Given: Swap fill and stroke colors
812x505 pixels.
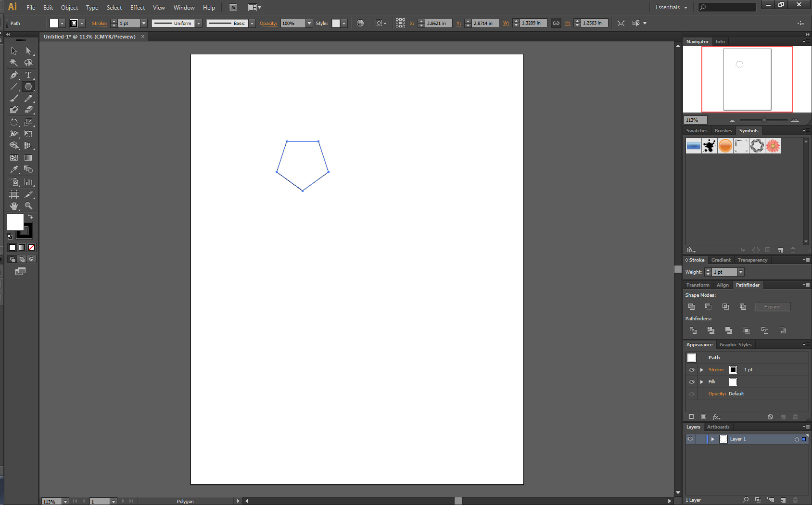Looking at the screenshot, I should tap(30, 217).
